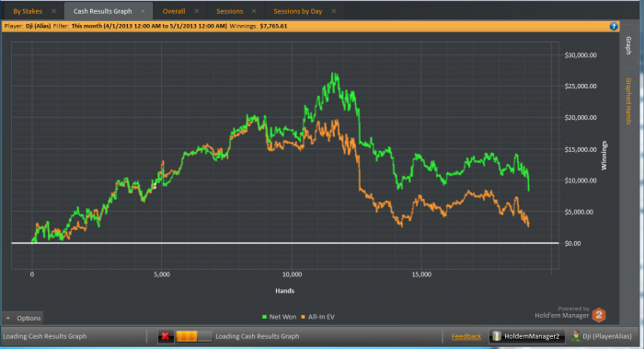Click the $5,000.00 axis label
Viewport: 644px width, 349px height.
point(579,212)
